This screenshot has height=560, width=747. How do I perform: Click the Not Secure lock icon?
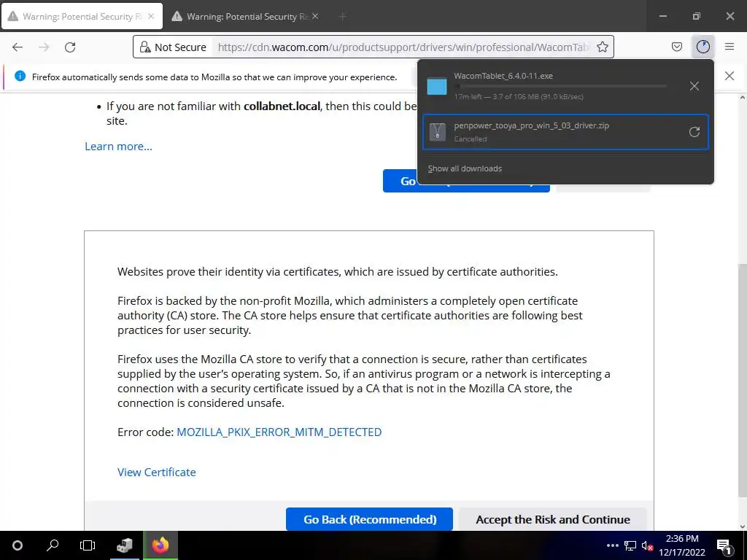(145, 47)
